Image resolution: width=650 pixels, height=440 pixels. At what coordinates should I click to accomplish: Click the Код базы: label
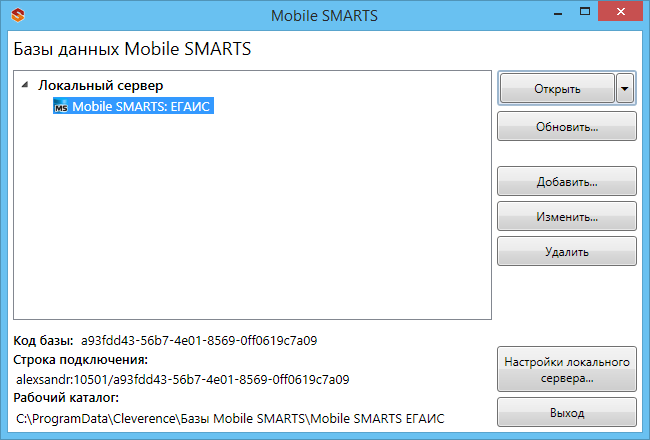point(44,340)
